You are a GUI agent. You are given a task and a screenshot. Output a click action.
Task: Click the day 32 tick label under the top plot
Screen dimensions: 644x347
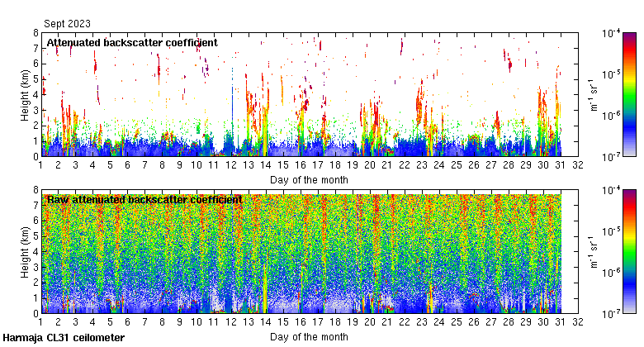pyautogui.click(x=578, y=165)
